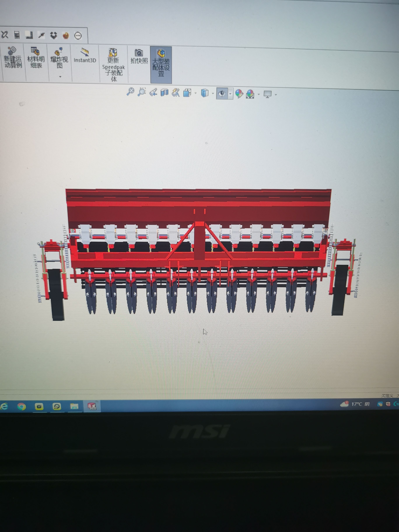Image resolution: width=399 pixels, height=532 pixels.
Task: Expand Exploded View dropdown arrow
Action: (60, 77)
